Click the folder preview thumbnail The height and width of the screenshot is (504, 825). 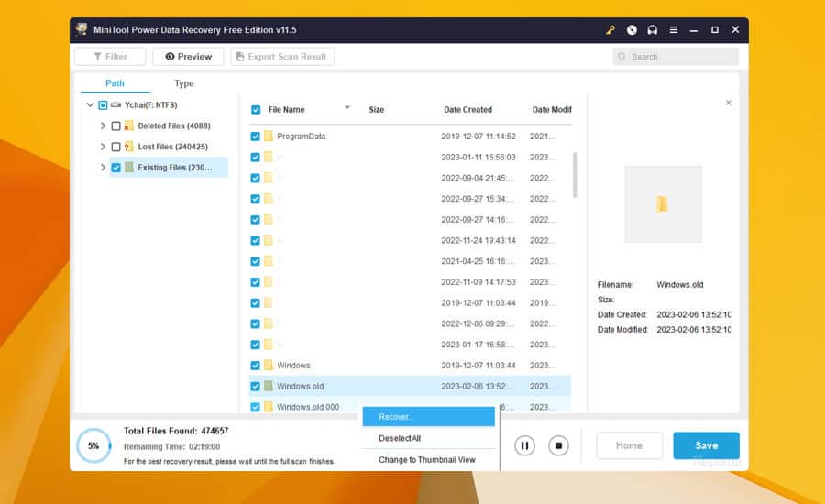coord(663,204)
